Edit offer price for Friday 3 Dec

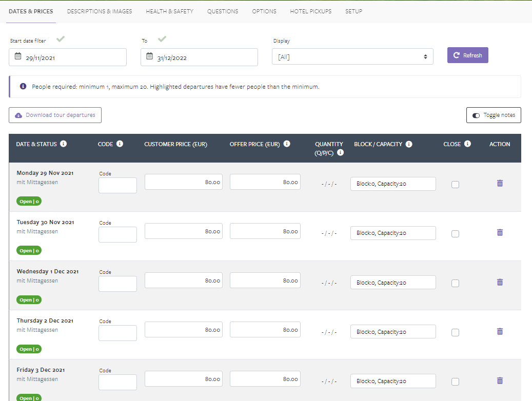[265, 378]
